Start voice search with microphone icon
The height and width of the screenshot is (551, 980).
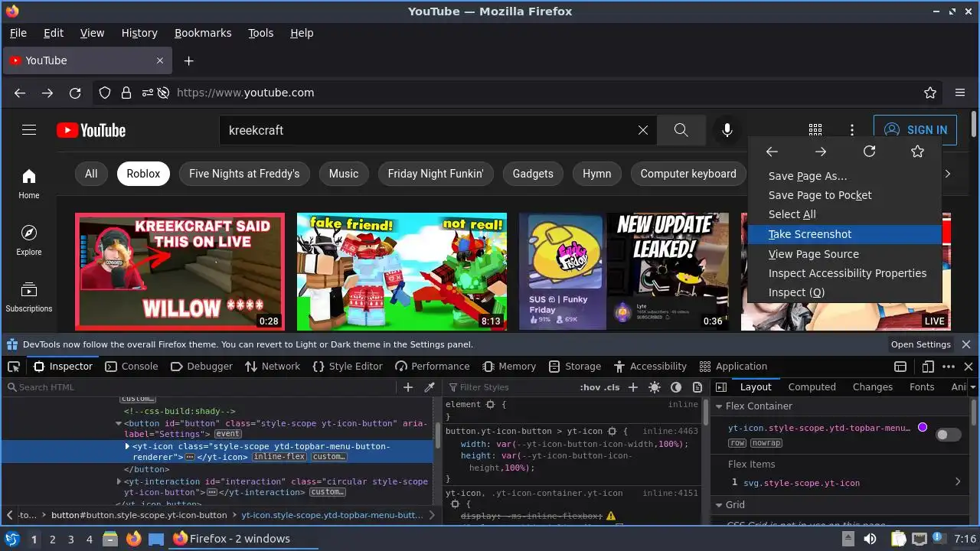click(727, 130)
